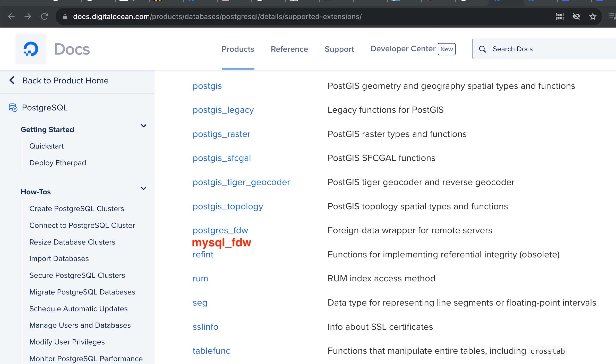616x364 pixels.
Task: Open Import Databases in sidebar
Action: pyautogui.click(x=59, y=259)
